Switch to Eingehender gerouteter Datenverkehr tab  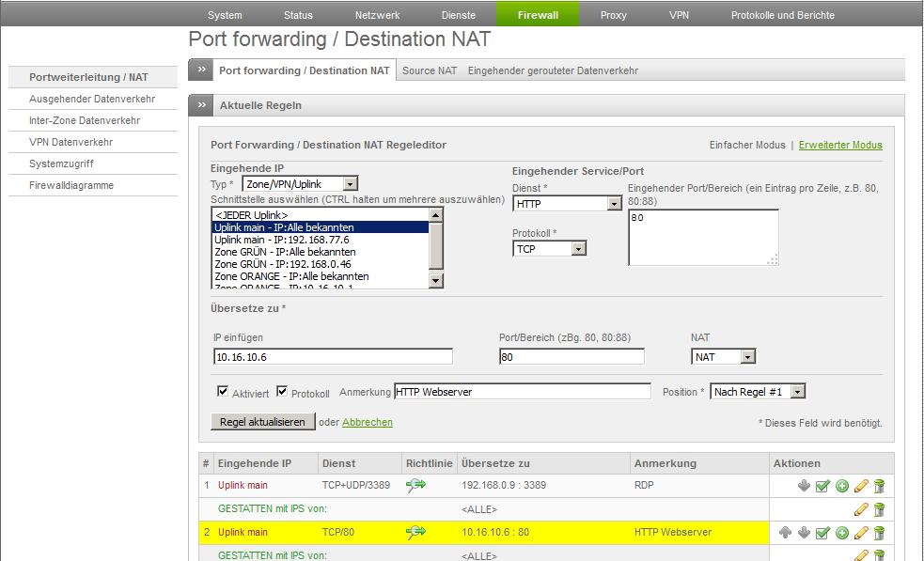[x=553, y=70]
